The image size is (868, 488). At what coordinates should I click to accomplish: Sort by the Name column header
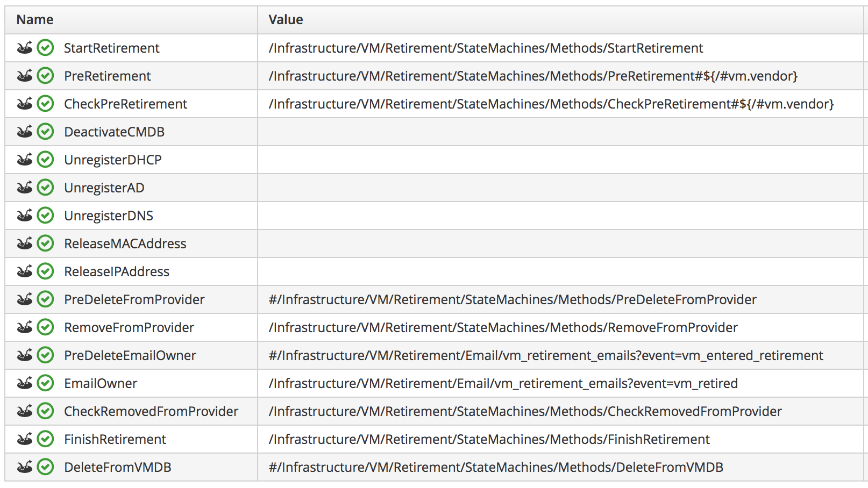[35, 20]
